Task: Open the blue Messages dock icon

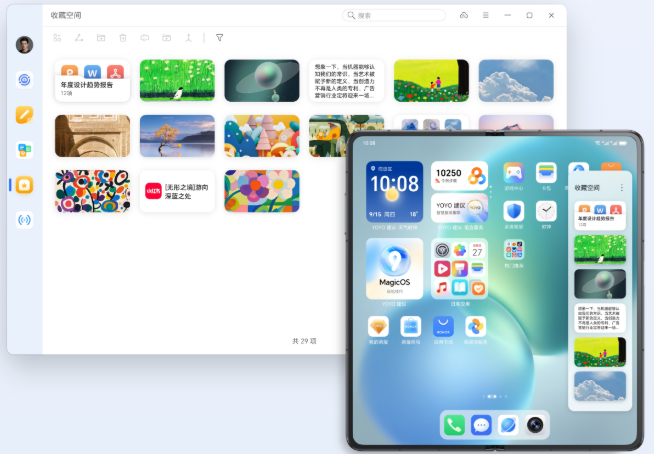Action: pyautogui.click(x=481, y=425)
